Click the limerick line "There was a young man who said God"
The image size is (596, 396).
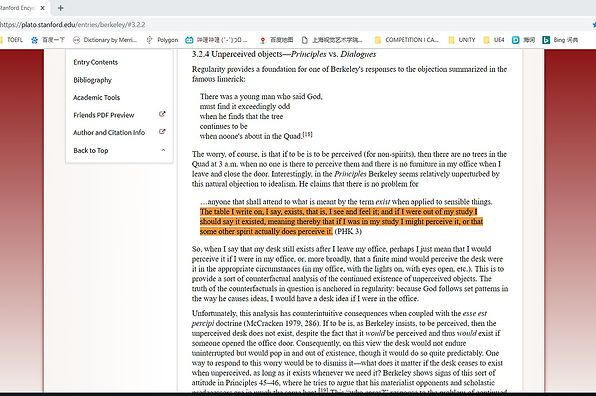tap(261, 97)
